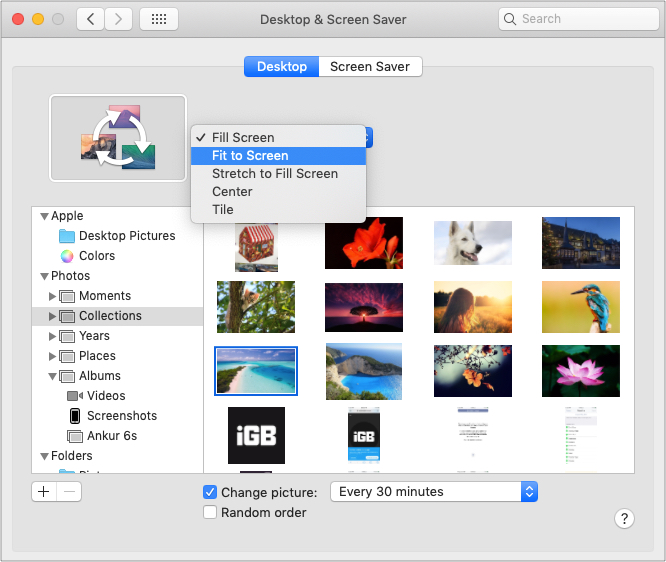666x562 pixels.
Task: Select the orange blossoms branch thumbnail
Action: [x=473, y=371]
